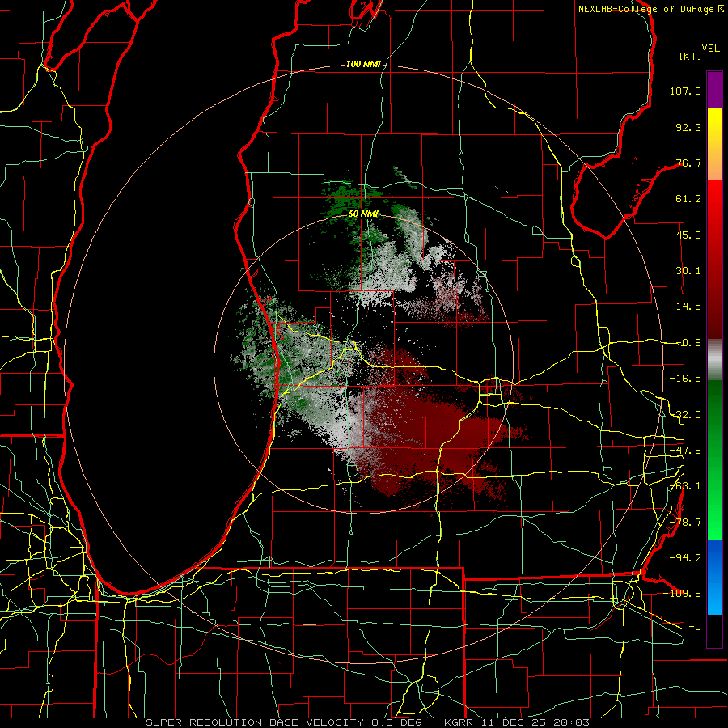
Task: Click the 50 NMI range ring label
Action: [363, 214]
